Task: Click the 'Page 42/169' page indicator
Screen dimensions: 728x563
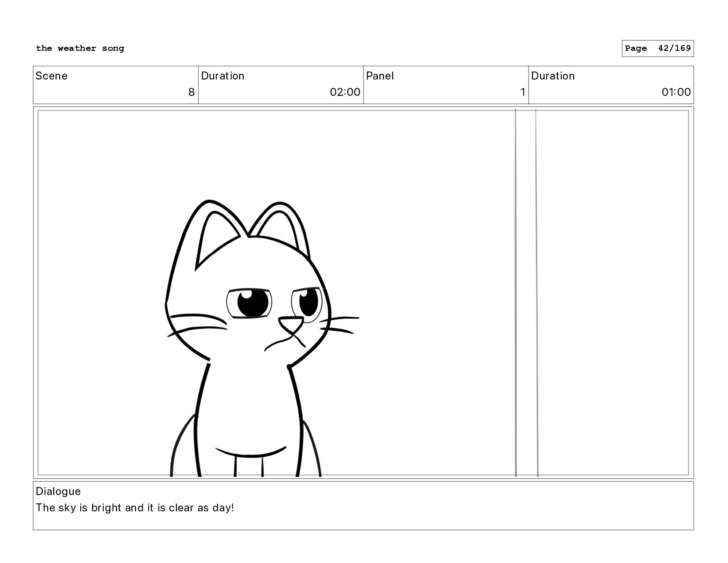Action: [x=658, y=49]
